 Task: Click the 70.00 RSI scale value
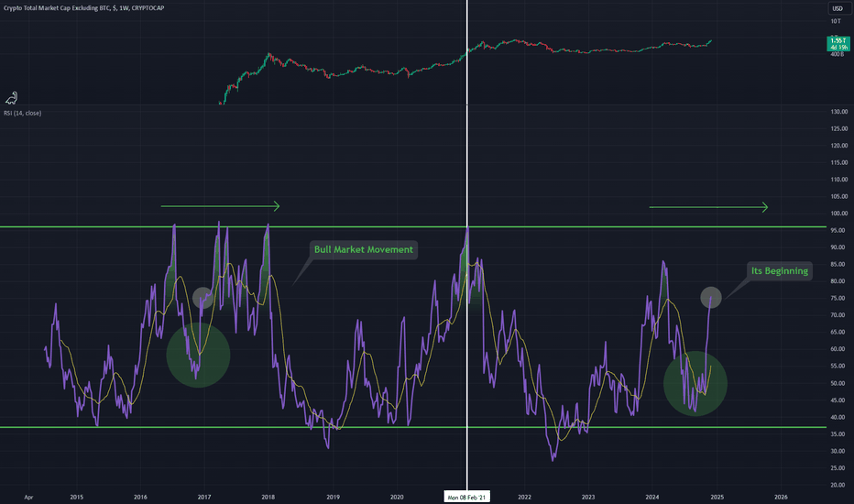pos(838,315)
